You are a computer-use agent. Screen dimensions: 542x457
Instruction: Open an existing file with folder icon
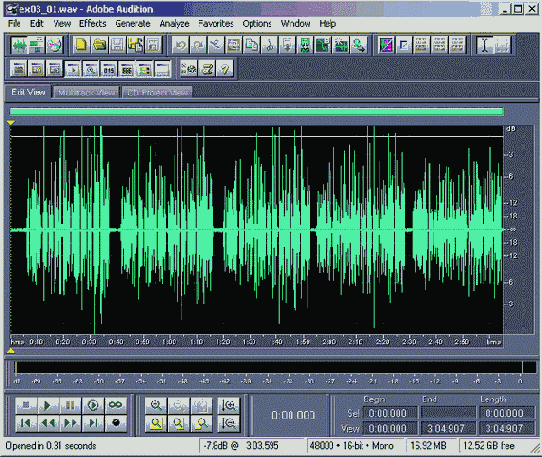tap(100, 45)
